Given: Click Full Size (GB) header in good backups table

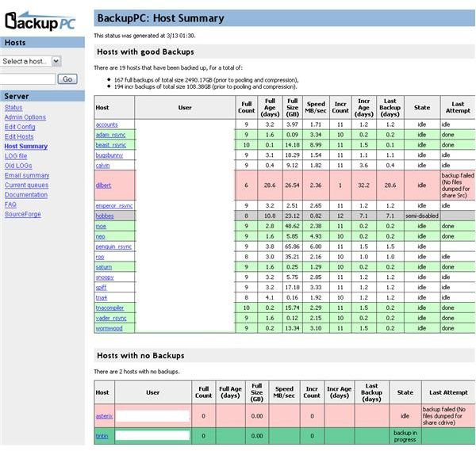Looking at the screenshot, I should [x=292, y=107].
